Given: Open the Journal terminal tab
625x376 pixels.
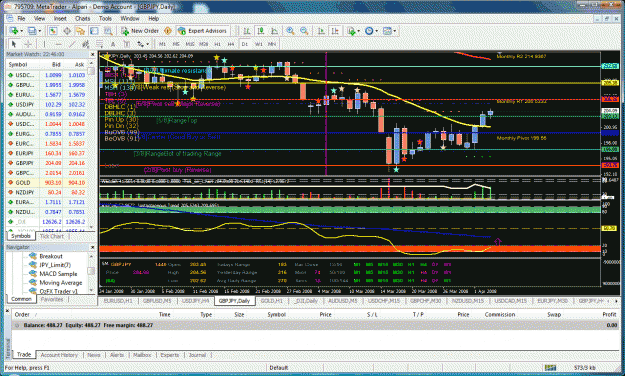Looking at the screenshot, I should (x=197, y=355).
